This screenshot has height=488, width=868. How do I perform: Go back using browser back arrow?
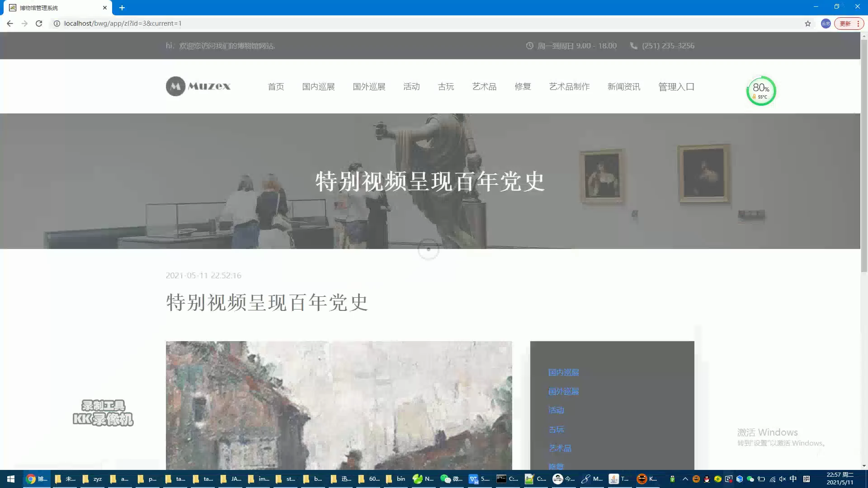pos(10,23)
